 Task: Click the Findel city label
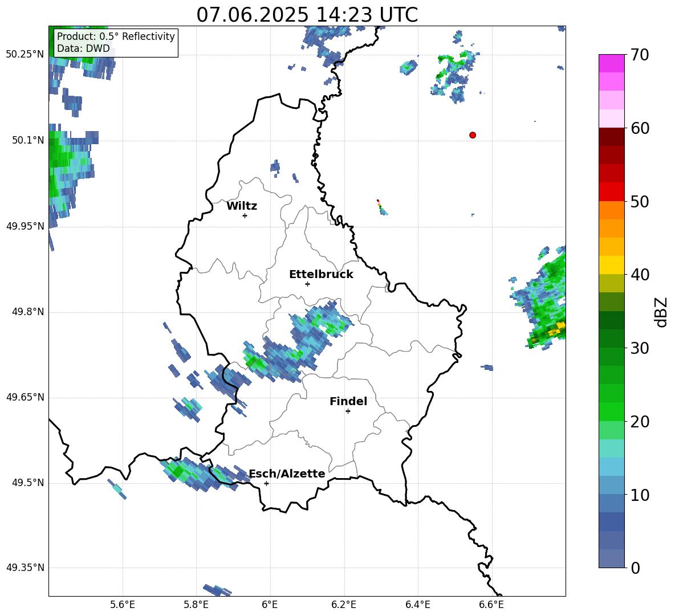348,401
